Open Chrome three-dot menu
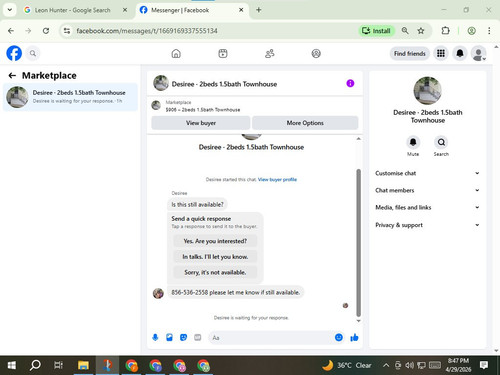The width and height of the screenshot is (500, 375). (489, 31)
